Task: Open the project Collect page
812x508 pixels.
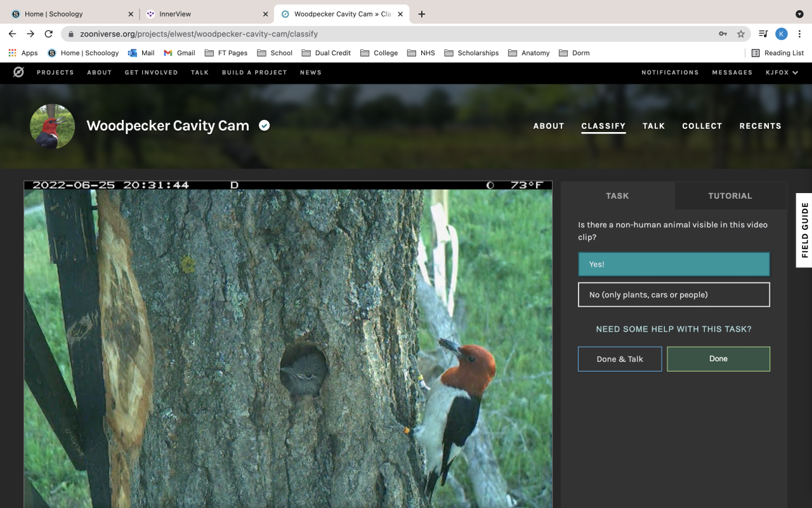Action: [x=702, y=126]
